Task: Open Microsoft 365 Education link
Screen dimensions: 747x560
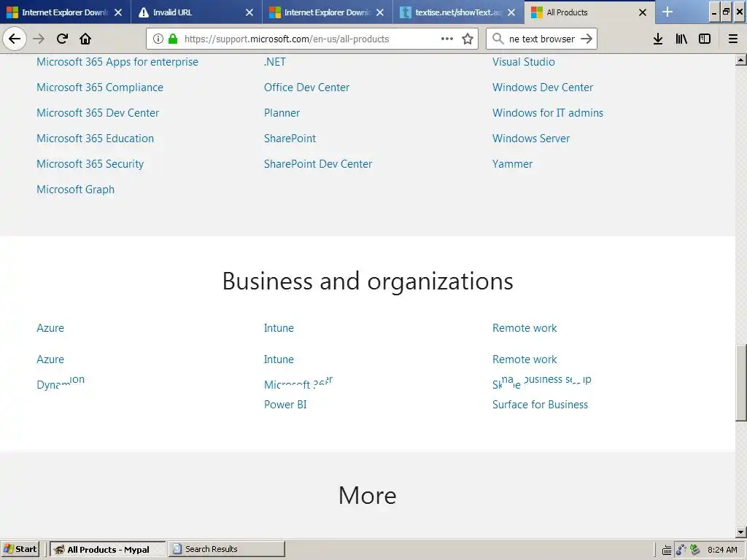Action: (96, 139)
